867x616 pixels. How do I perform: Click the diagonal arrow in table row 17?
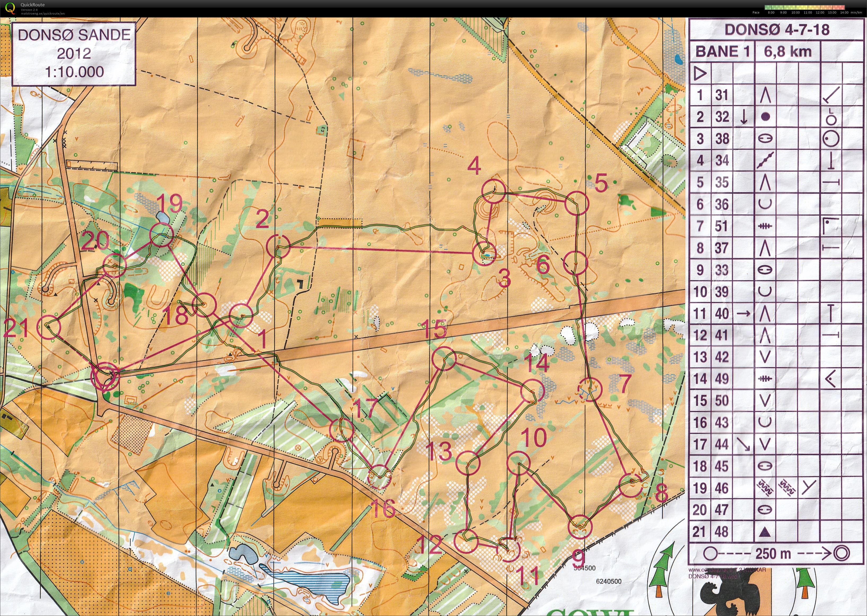[743, 444]
